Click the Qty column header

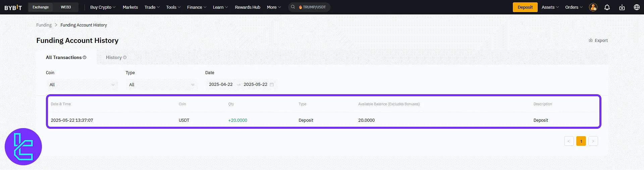point(231,104)
